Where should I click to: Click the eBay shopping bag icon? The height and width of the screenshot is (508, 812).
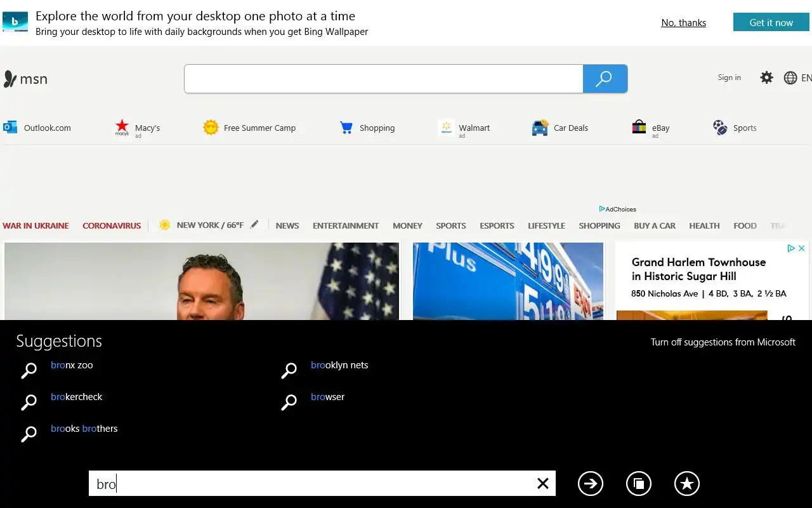[639, 128]
